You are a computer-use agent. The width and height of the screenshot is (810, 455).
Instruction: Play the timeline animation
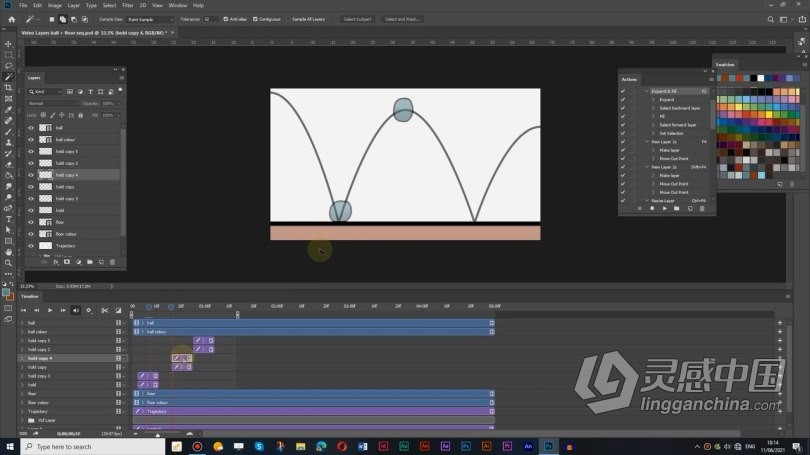click(50, 310)
